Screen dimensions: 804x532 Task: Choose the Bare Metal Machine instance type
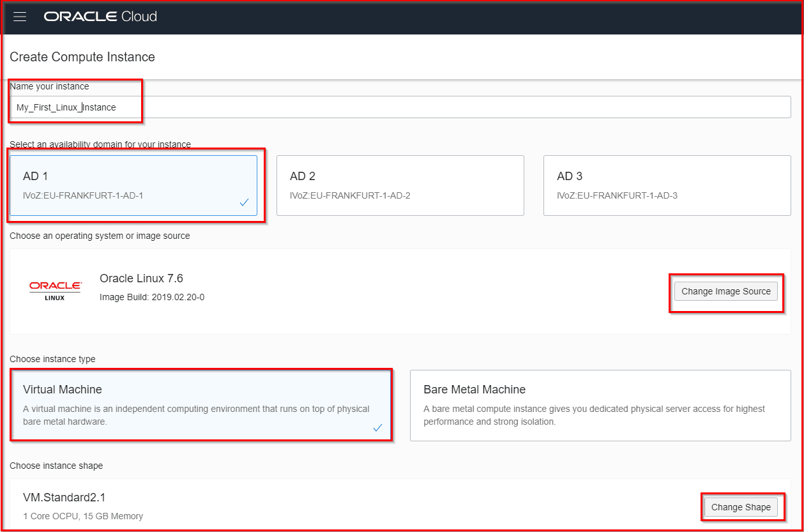[x=600, y=405]
